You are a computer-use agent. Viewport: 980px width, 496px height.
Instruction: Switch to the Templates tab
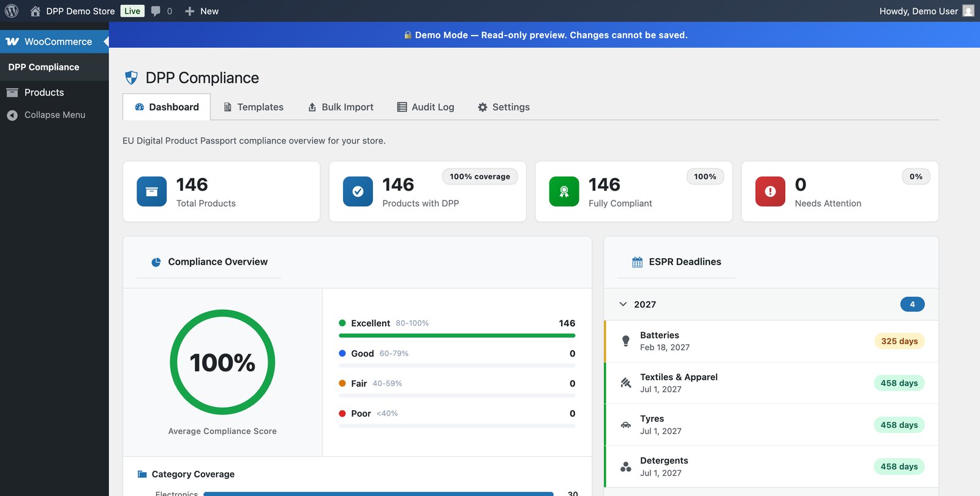pyautogui.click(x=254, y=107)
